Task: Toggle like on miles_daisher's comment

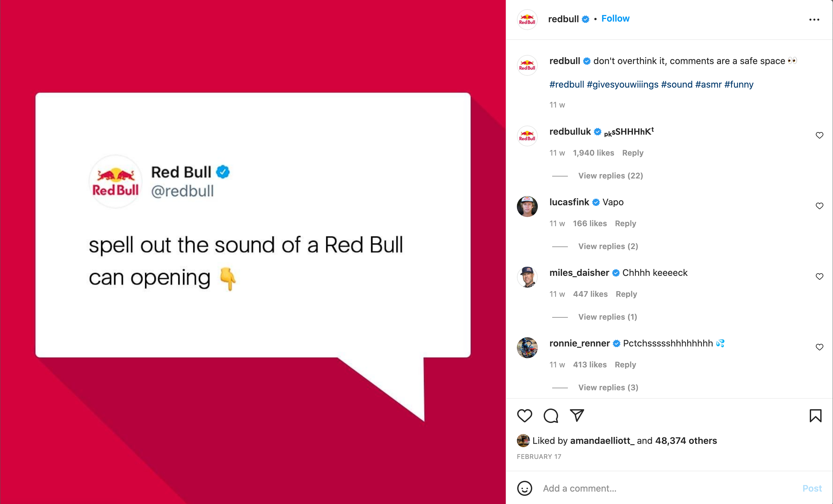Action: tap(819, 277)
